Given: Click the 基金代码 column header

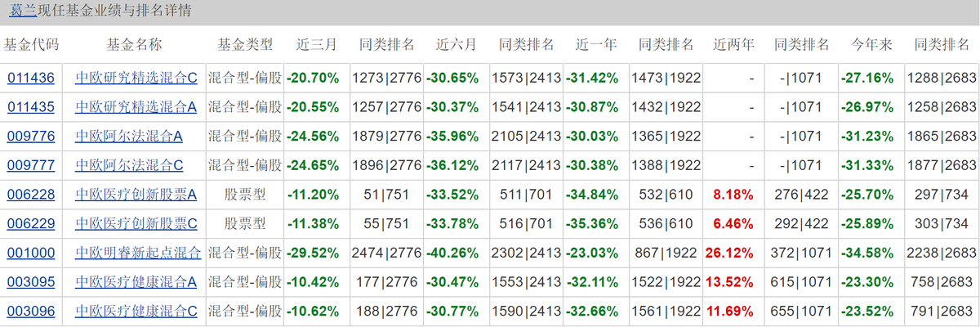Looking at the screenshot, I should point(31,44).
